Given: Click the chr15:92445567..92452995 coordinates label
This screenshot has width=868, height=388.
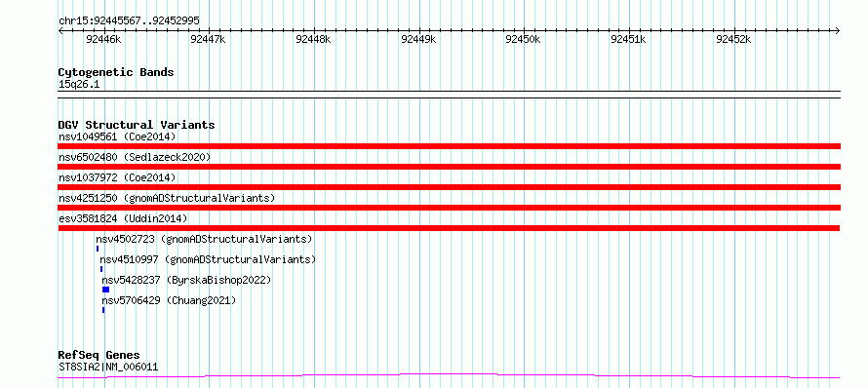Looking at the screenshot, I should pos(129,21).
